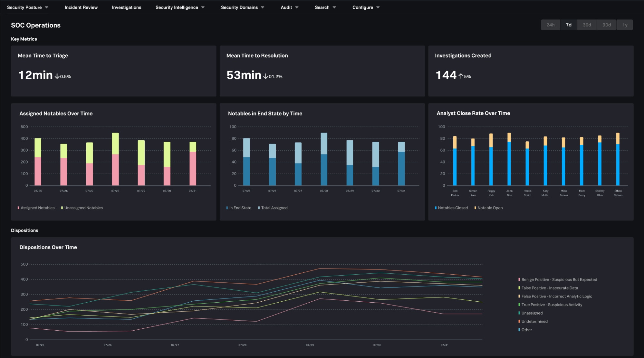The width and height of the screenshot is (644, 358).
Task: Click Harris Smith's bar in Analyst Close Rate chart
Action: [x=527, y=164]
